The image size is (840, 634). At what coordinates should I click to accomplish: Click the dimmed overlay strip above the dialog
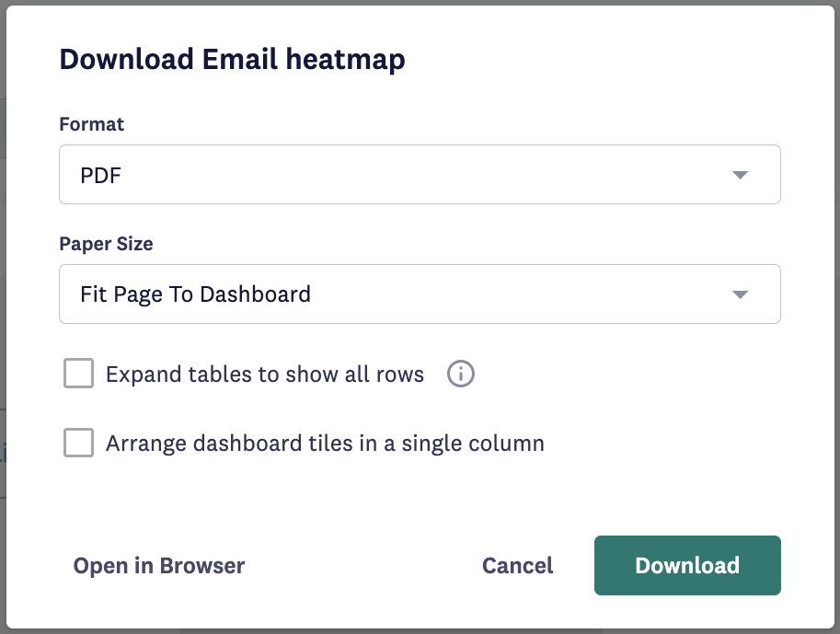[x=420, y=2]
